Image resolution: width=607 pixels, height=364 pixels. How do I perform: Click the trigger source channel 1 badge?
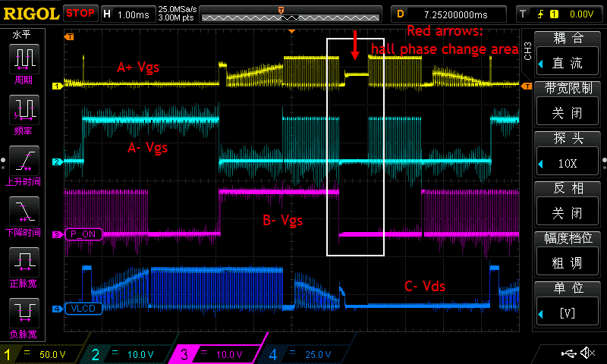click(555, 14)
